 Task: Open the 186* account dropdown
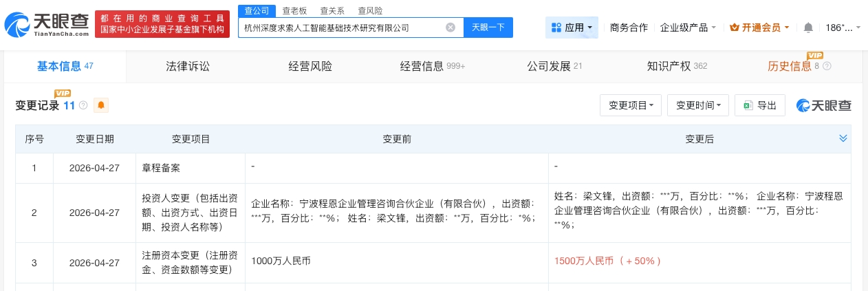tap(843, 28)
